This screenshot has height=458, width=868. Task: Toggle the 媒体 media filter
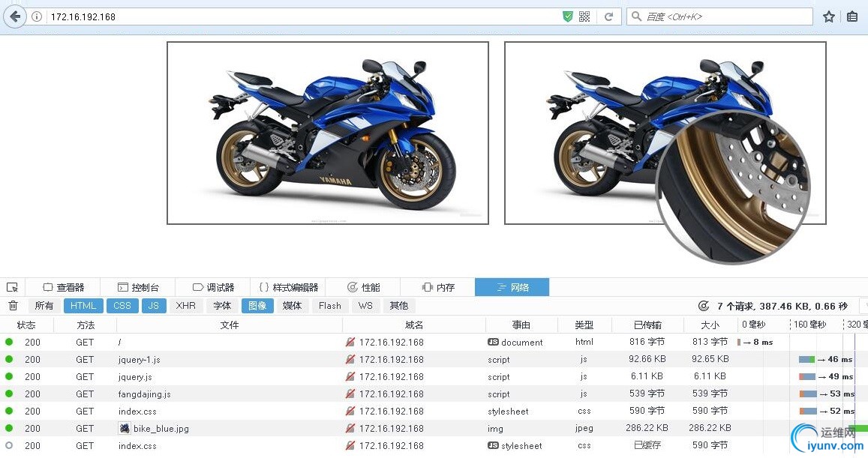point(292,305)
